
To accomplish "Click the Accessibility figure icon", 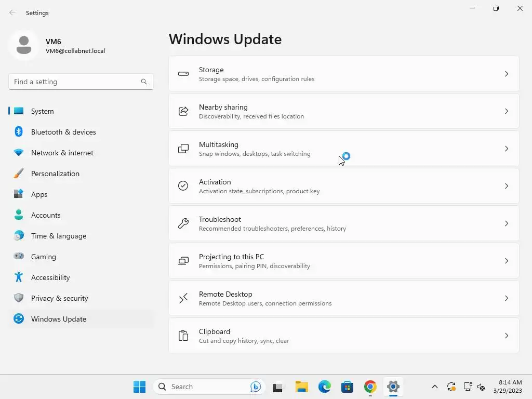I will click(x=19, y=277).
